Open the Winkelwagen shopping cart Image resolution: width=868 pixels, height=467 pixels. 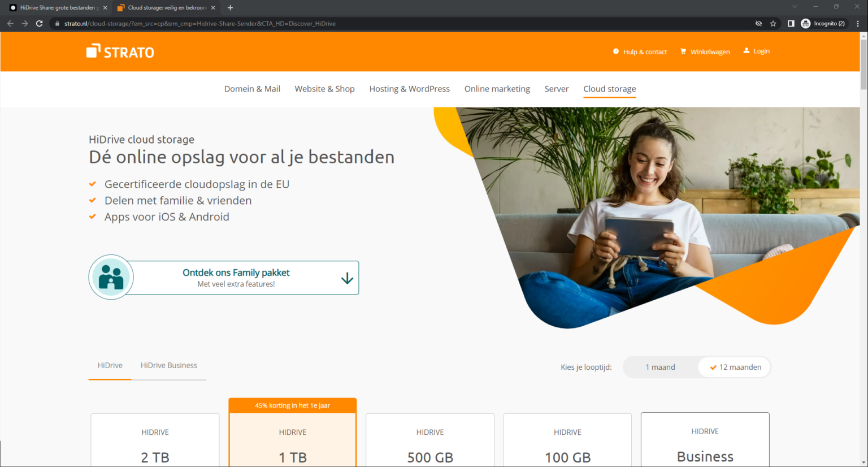coord(705,51)
